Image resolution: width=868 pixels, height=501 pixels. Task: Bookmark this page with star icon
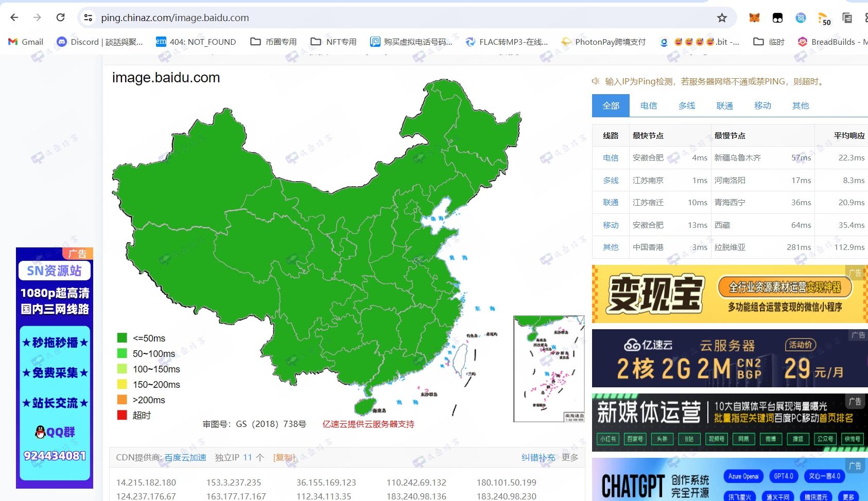click(x=722, y=18)
